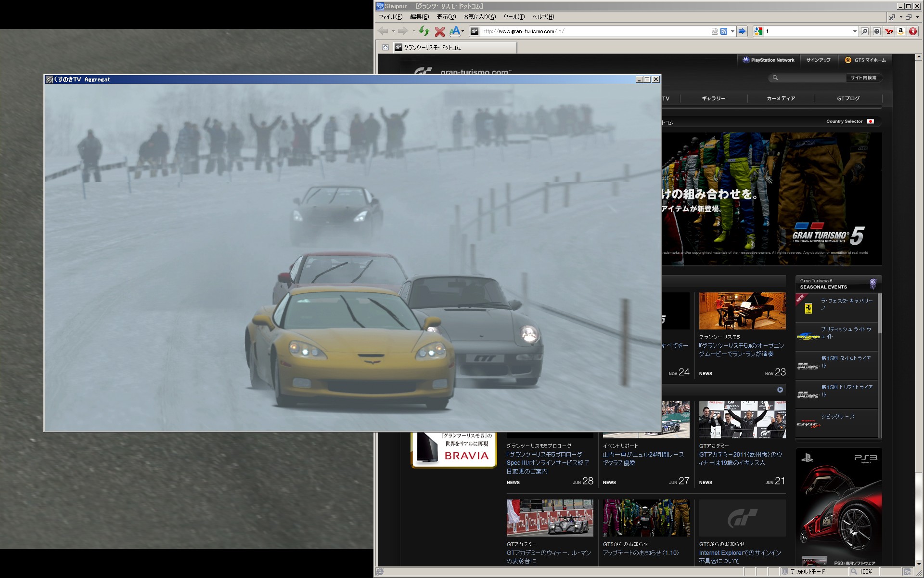Viewport: 924px width, 578px height.
Task: Open the ヘルプ(H) menu
Action: click(x=543, y=17)
